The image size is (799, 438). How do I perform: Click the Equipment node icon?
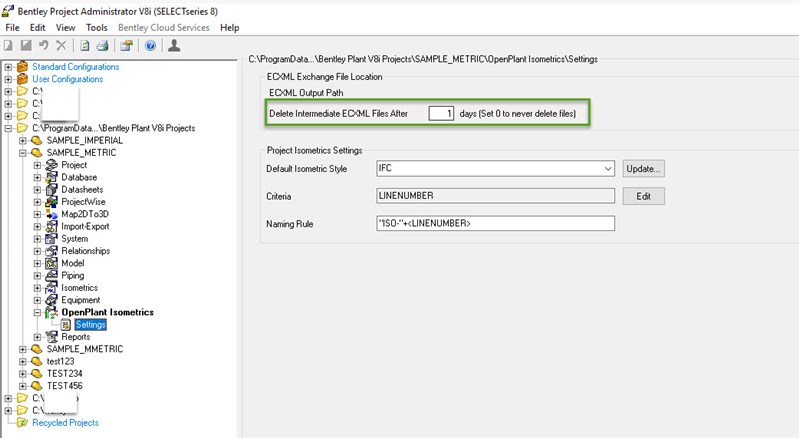coord(51,300)
